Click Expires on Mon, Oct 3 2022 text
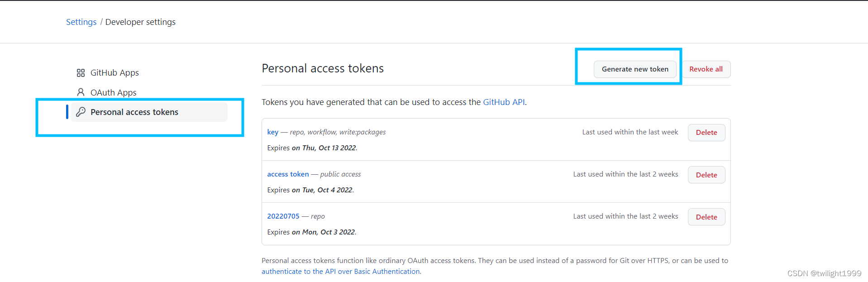868x282 pixels. tap(312, 232)
